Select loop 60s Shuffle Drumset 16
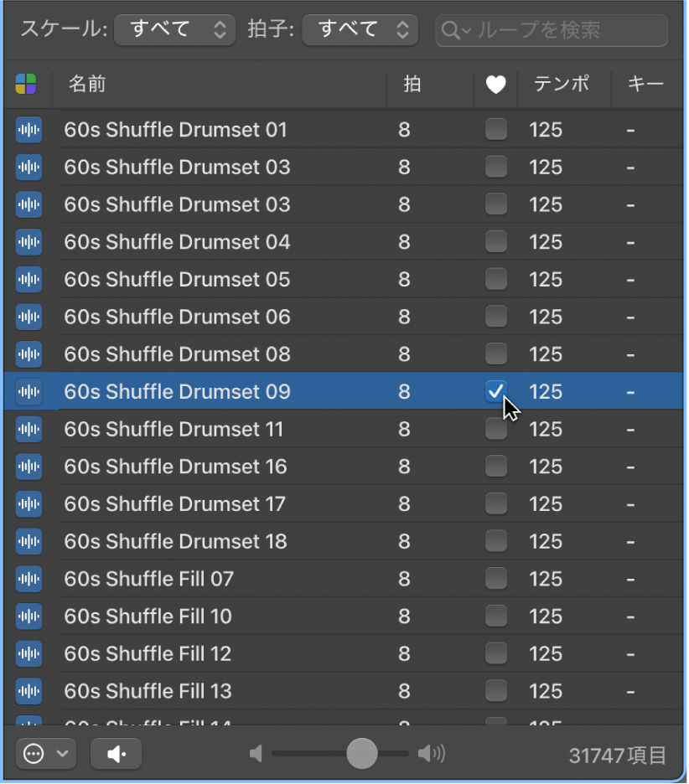The image size is (689, 784). coord(176,467)
